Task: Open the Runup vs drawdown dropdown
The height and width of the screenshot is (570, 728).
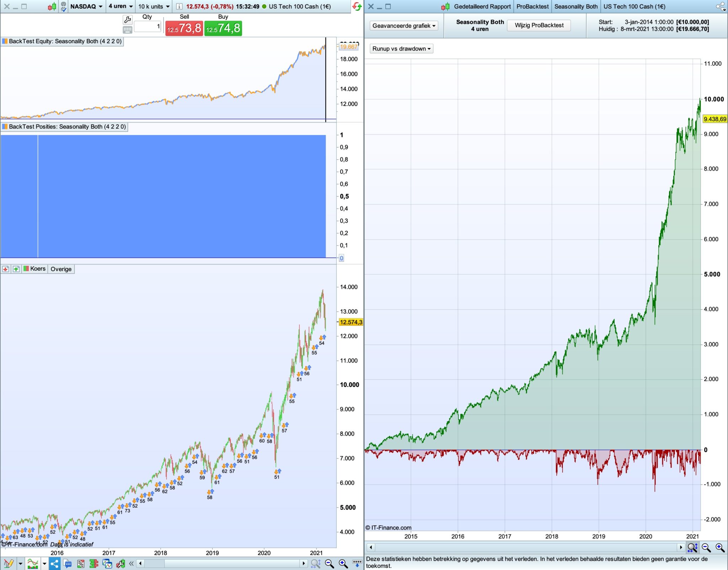Action: (x=401, y=49)
